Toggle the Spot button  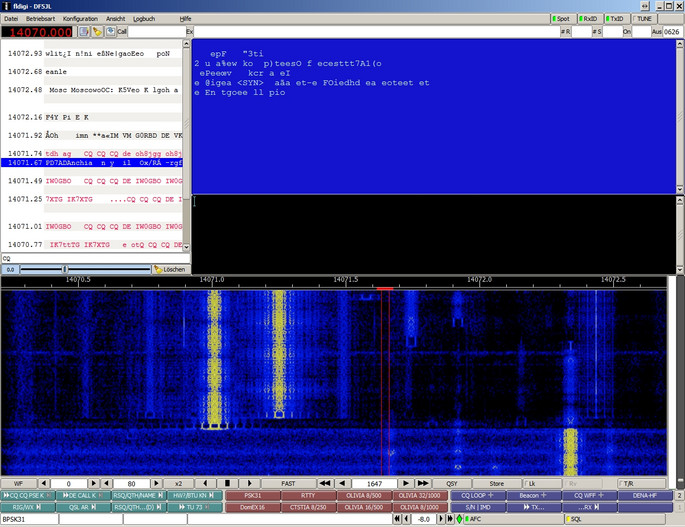pyautogui.click(x=563, y=19)
